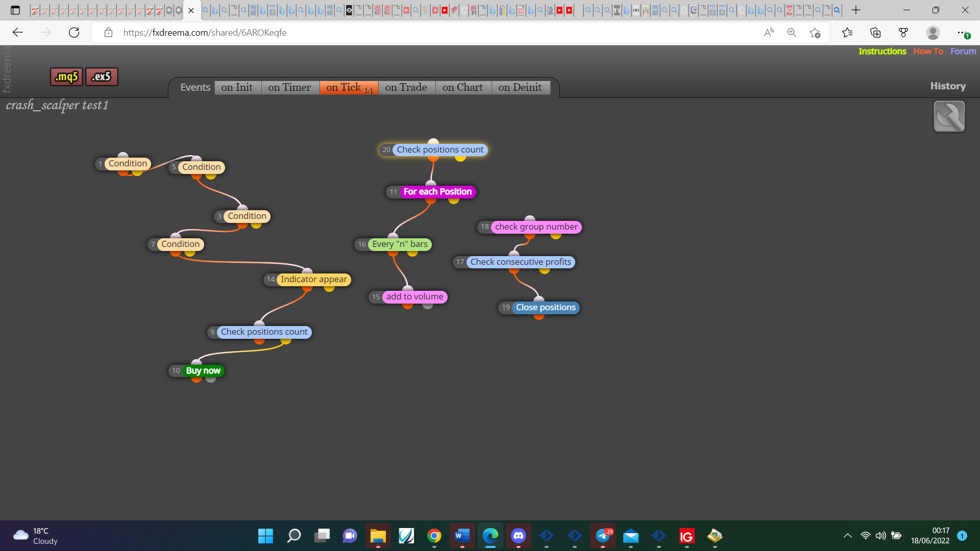The width and height of the screenshot is (980, 551).
Task: Click the browser Refresh icon
Action: coord(74,33)
